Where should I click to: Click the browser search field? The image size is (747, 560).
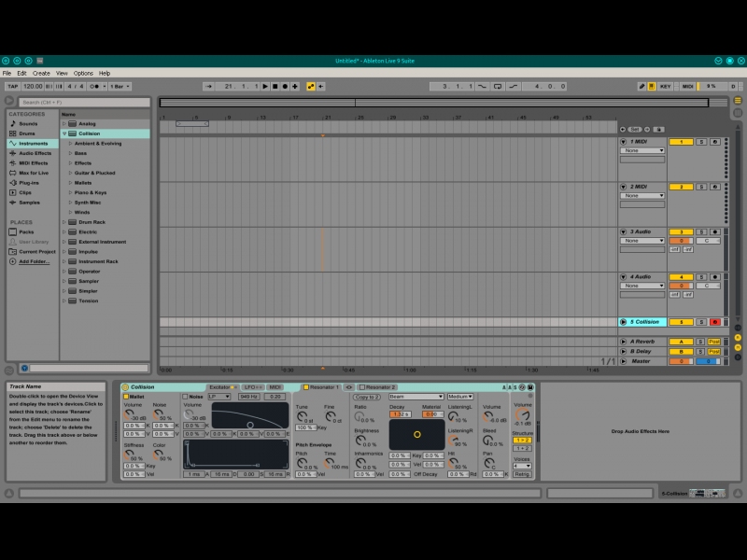(83, 102)
